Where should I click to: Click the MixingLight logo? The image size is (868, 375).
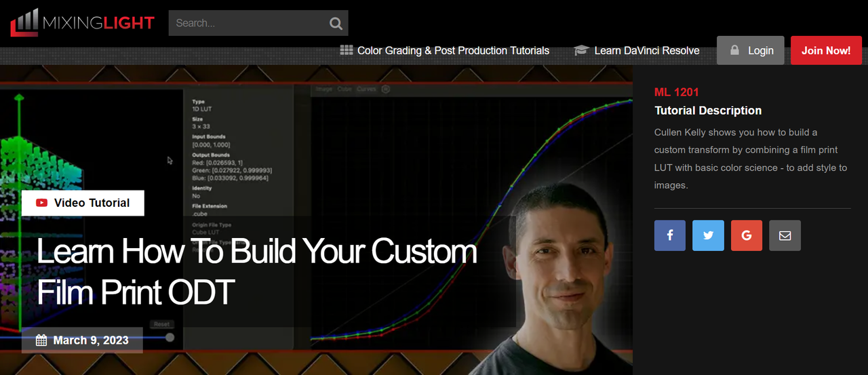(82, 22)
